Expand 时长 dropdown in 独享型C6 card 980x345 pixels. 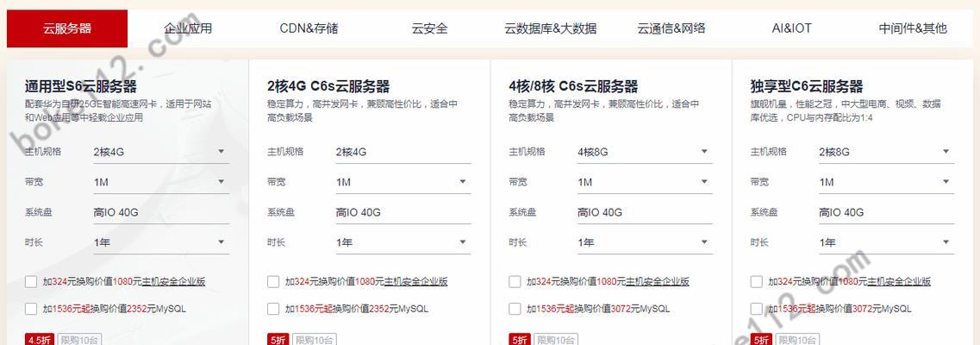pyautogui.click(x=887, y=242)
